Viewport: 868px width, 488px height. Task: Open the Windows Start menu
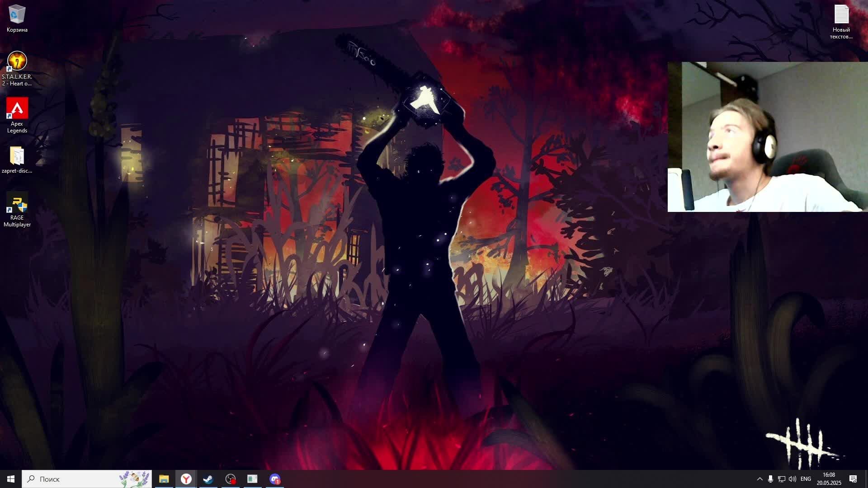[x=11, y=479]
